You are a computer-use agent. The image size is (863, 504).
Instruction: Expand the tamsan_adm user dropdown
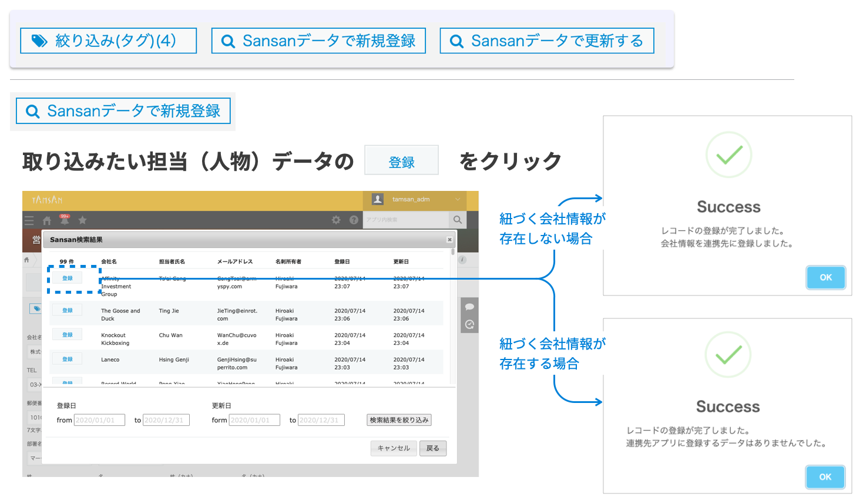(457, 200)
